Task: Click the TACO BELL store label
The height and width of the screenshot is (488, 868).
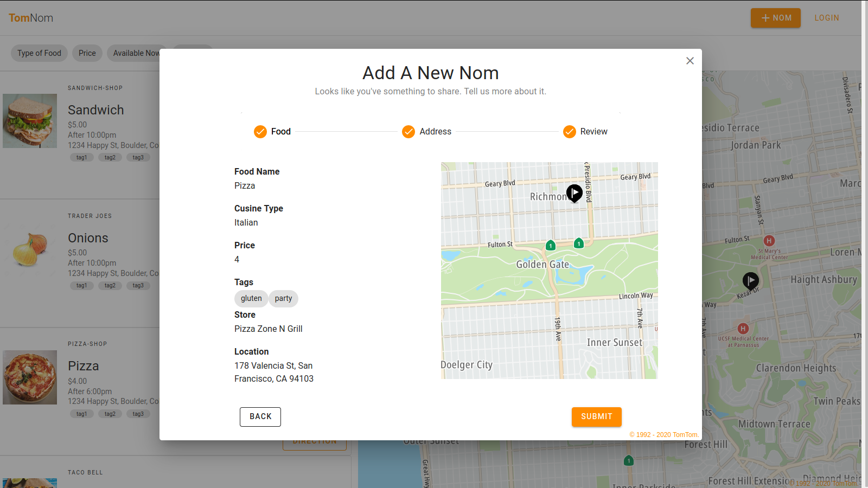Action: coord(85,472)
